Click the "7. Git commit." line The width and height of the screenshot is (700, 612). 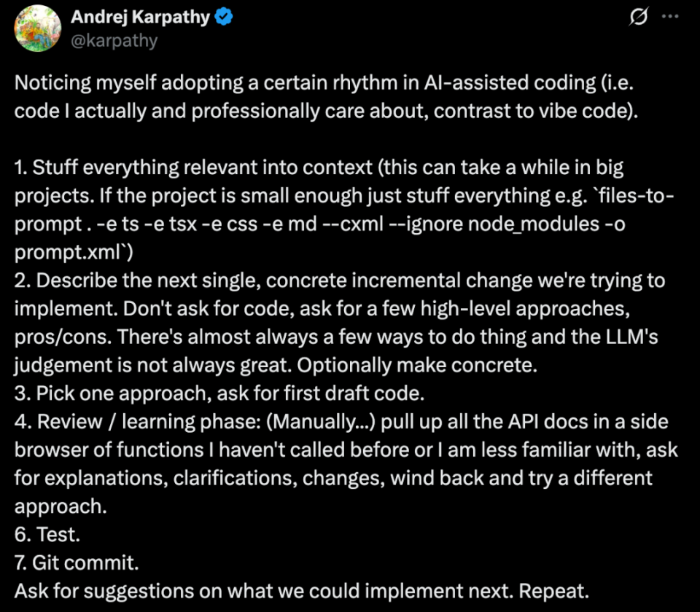point(77,563)
